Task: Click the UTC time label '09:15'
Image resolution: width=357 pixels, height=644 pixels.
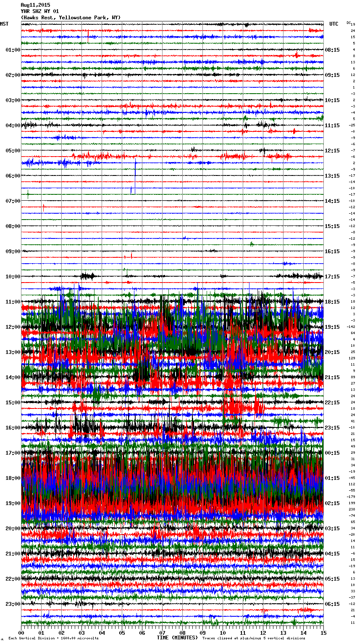Action: (332, 75)
